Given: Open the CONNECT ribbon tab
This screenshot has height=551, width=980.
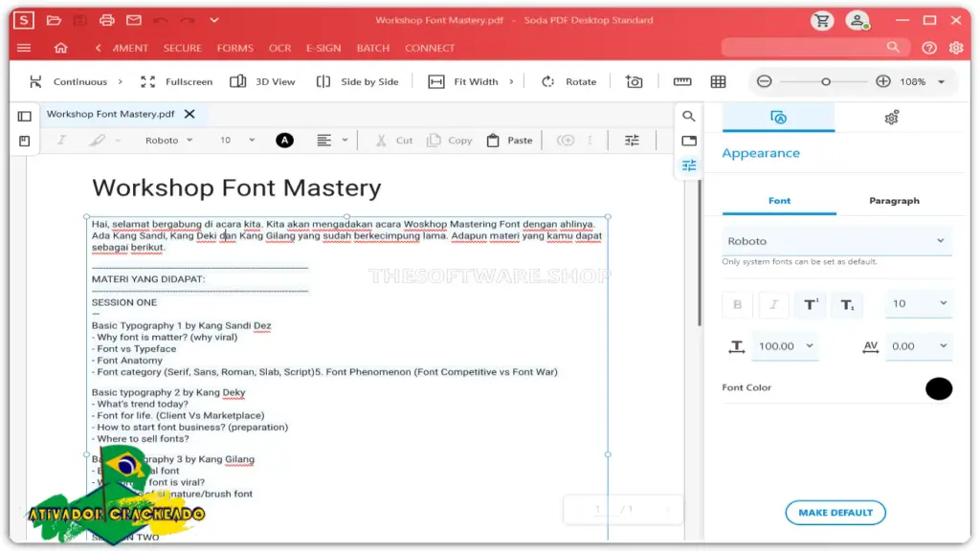Looking at the screenshot, I should tap(430, 48).
